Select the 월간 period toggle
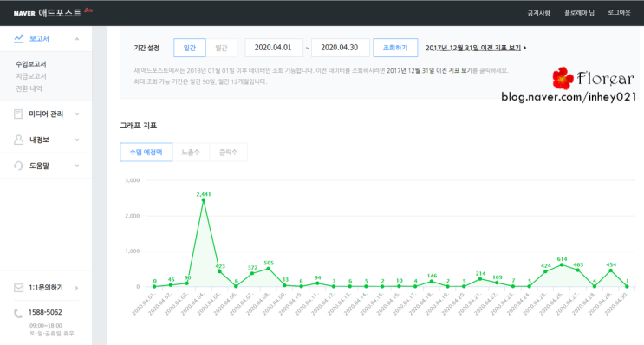The width and height of the screenshot is (644, 345). click(221, 48)
